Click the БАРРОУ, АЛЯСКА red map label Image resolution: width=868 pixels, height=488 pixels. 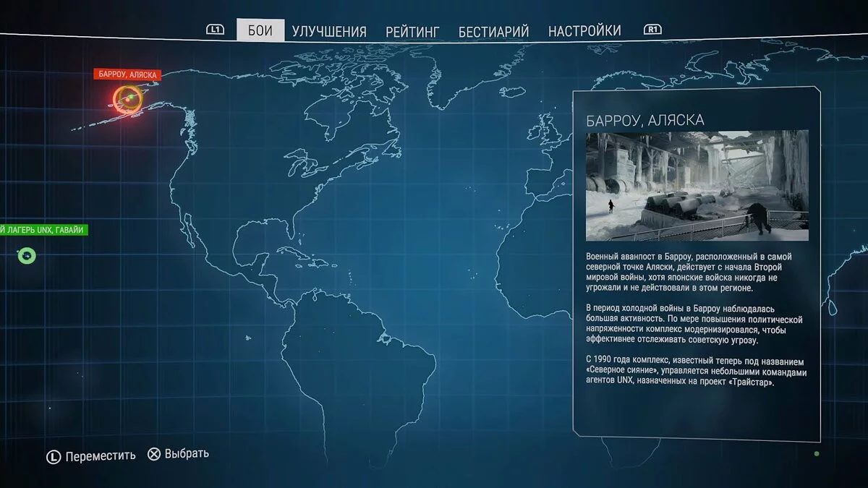(127, 74)
